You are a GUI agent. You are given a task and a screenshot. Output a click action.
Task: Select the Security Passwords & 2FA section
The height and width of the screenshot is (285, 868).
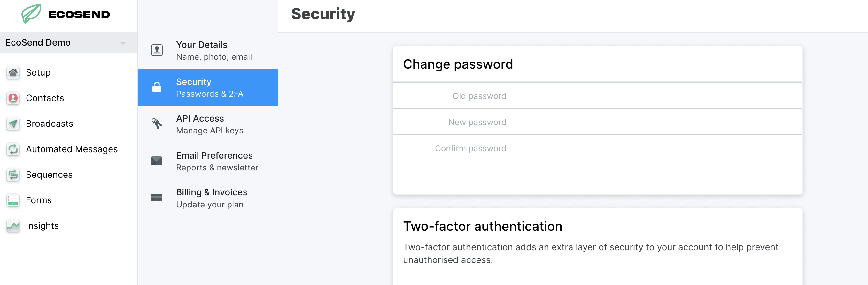click(x=208, y=87)
